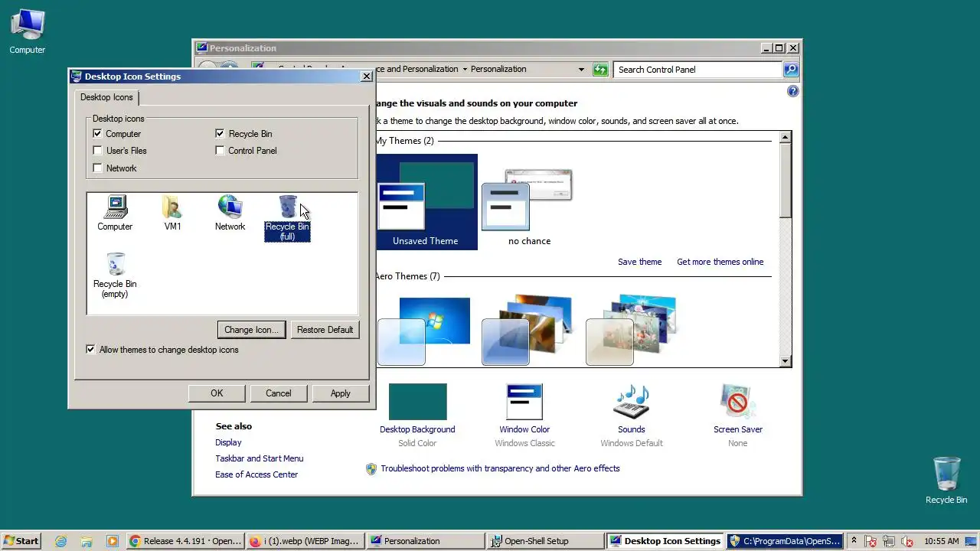Select the Recycle Bin (empty) icon
The width and height of the screenshot is (980, 551).
115,275
